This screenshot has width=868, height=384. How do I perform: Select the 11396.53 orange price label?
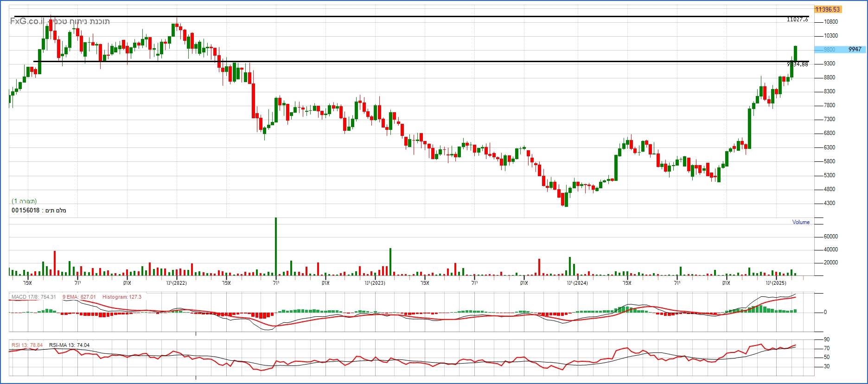click(827, 9)
